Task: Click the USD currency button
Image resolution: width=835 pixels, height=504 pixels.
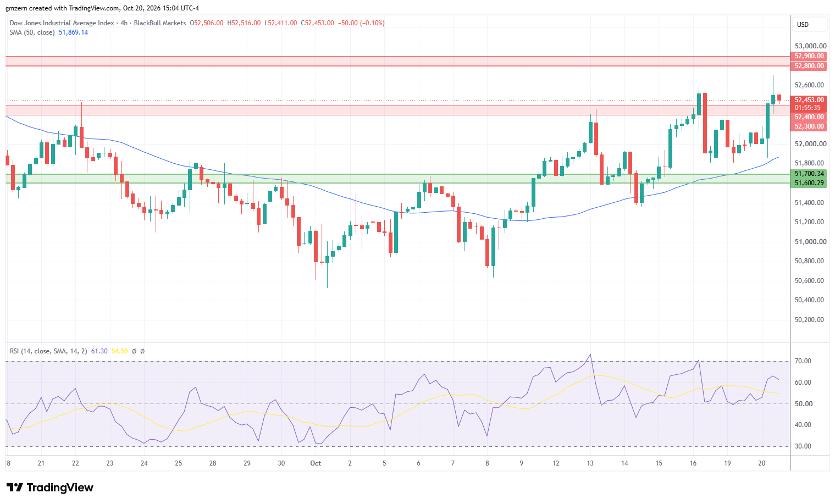Action: tap(810, 24)
